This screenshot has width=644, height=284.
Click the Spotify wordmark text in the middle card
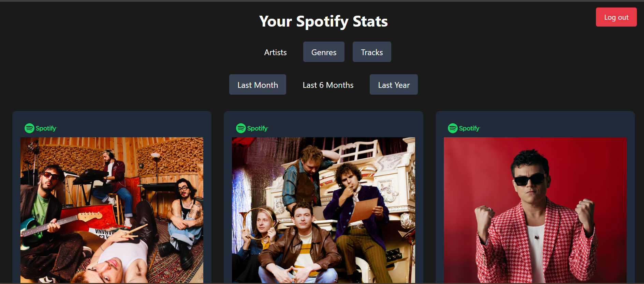pos(258,128)
